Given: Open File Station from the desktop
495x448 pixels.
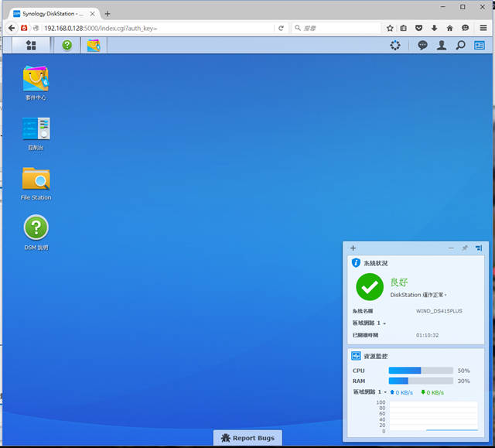Looking at the screenshot, I should (x=36, y=183).
